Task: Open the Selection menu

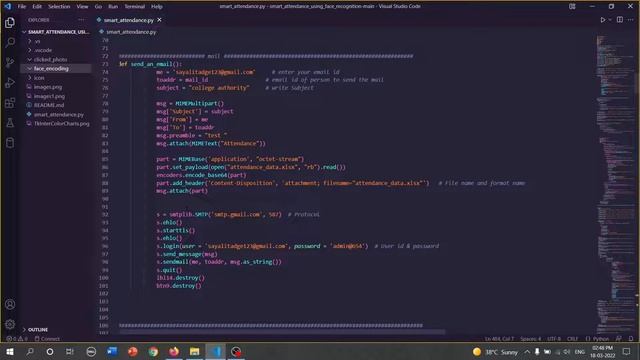Action: [x=59, y=6]
